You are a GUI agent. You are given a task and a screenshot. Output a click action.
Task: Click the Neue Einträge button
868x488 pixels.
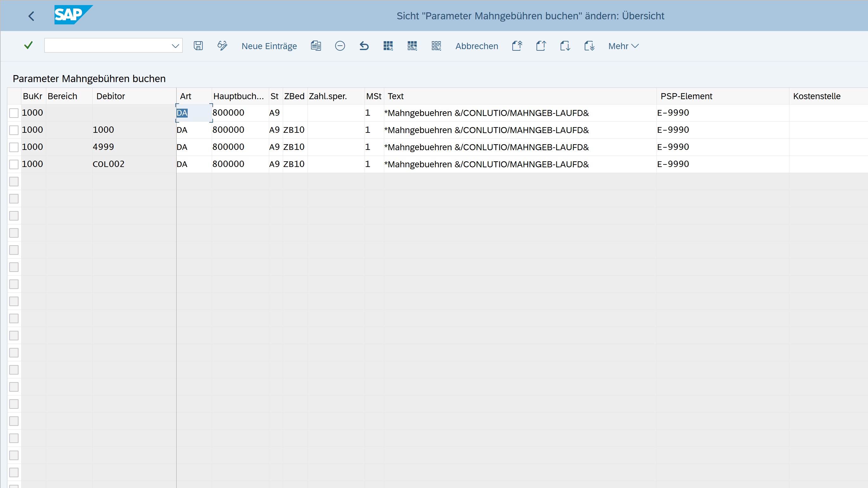269,46
